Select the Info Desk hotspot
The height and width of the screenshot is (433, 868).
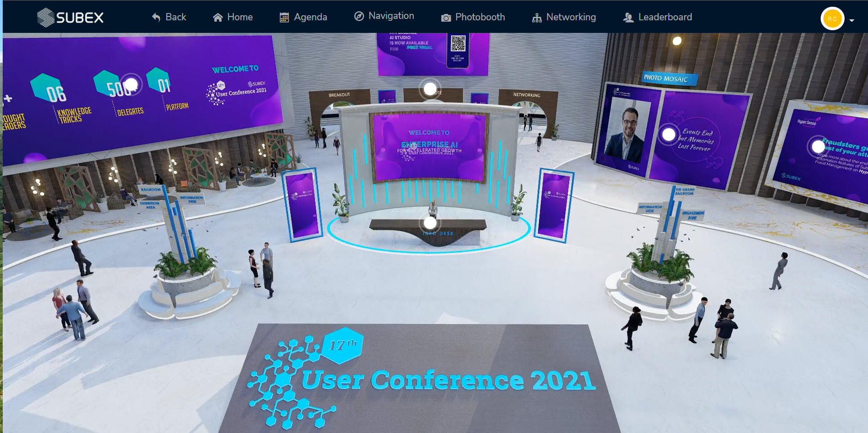430,223
